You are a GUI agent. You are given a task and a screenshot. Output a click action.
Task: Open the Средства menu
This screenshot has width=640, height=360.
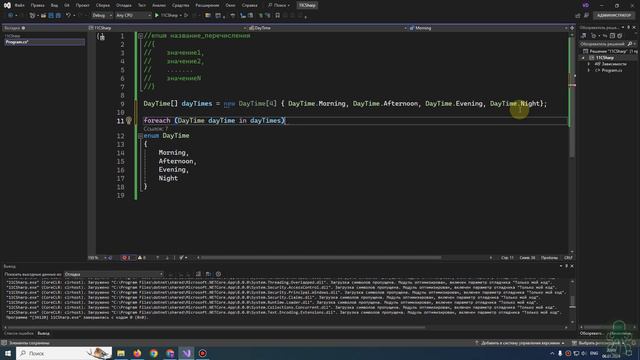(180, 5)
